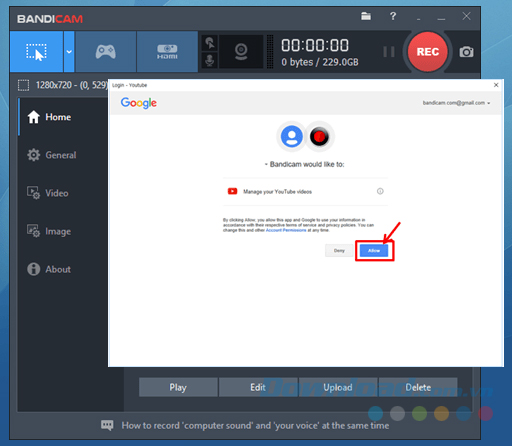Click the Image settings icon
The width and height of the screenshot is (512, 446).
[33, 231]
